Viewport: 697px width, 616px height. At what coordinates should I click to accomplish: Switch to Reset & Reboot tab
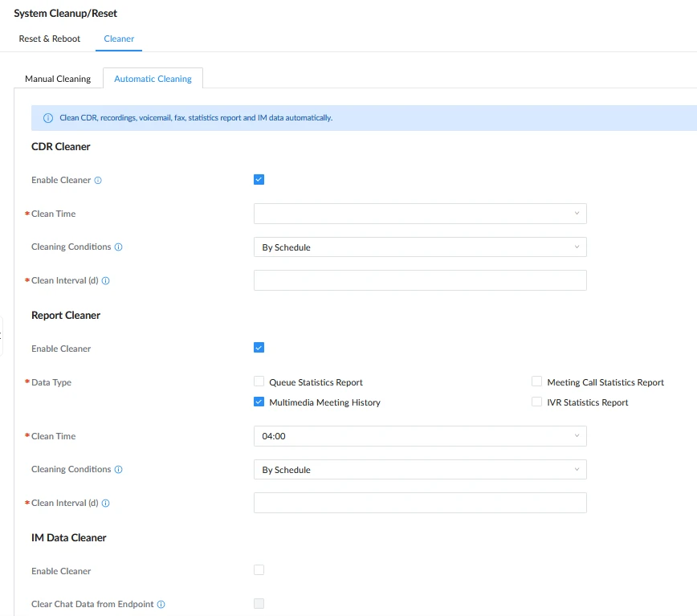click(x=49, y=39)
